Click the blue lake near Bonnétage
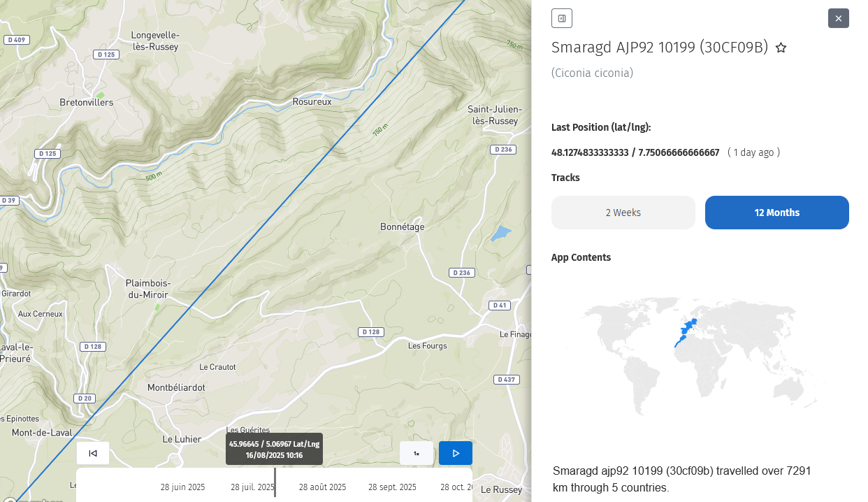This screenshot has height=502, width=868. pos(500,234)
